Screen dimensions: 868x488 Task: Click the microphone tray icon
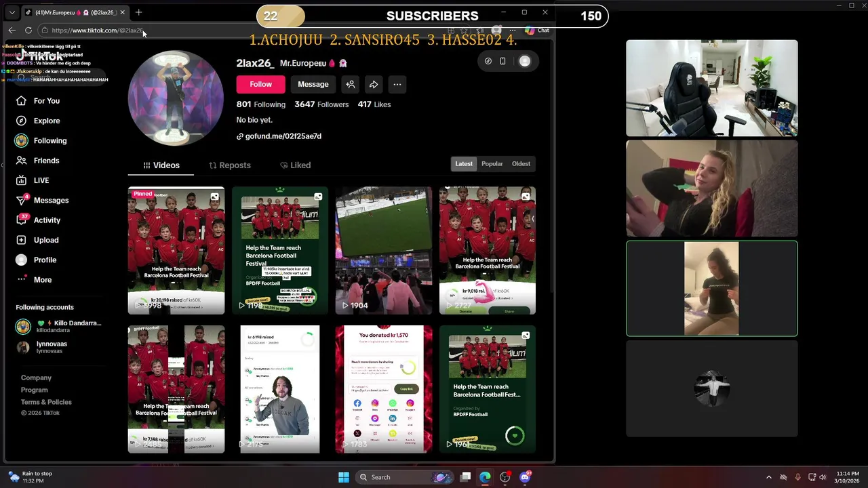(797, 477)
